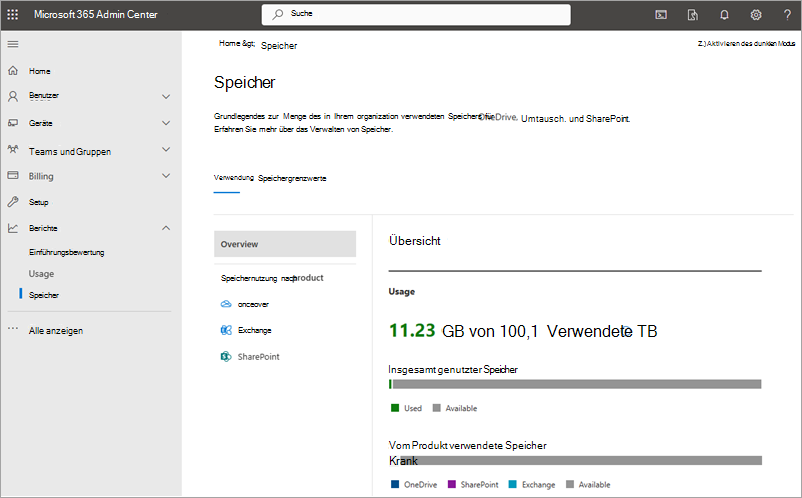Open the SharePoint storage entry
This screenshot has height=498, width=802.
click(258, 357)
